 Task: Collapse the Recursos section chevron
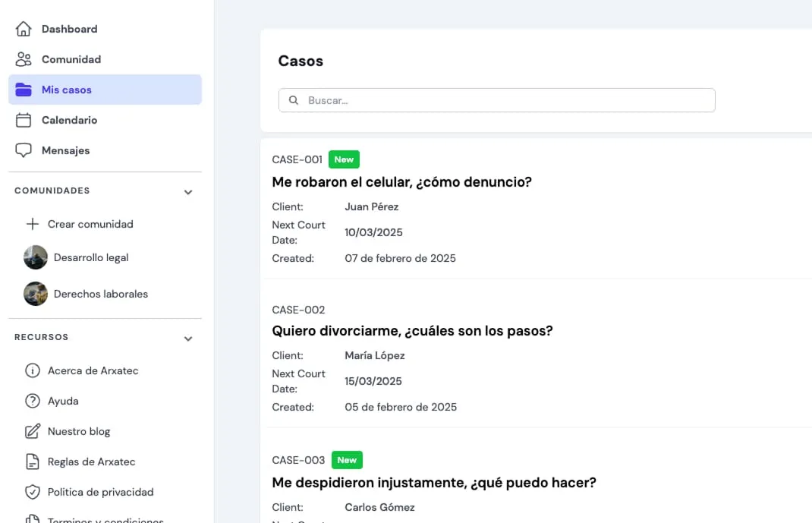click(188, 339)
